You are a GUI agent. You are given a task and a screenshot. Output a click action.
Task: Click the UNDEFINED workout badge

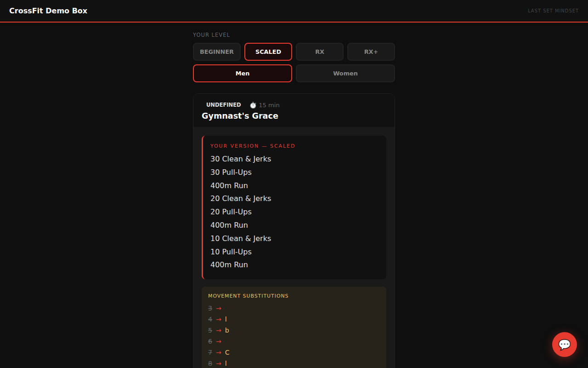[223, 105]
